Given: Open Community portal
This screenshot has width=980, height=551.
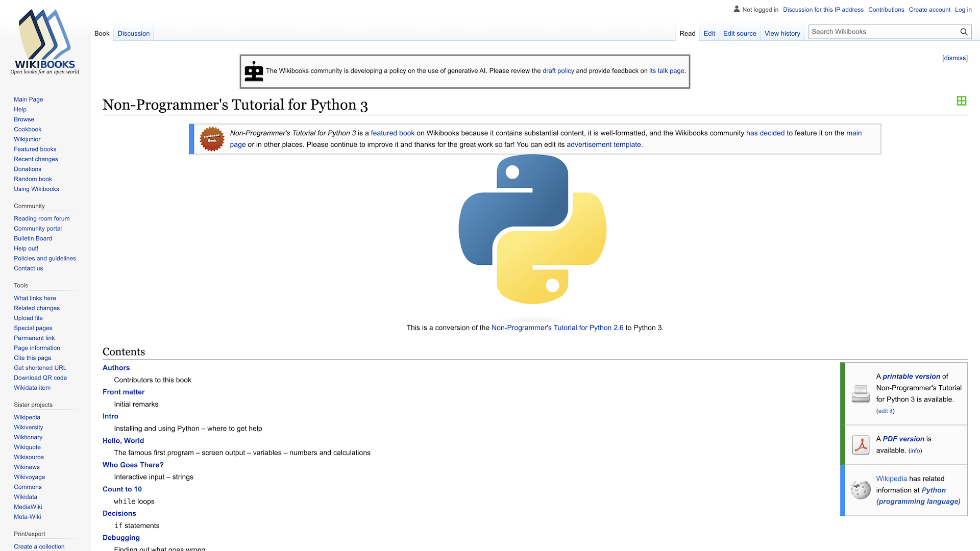Looking at the screenshot, I should pyautogui.click(x=38, y=229).
